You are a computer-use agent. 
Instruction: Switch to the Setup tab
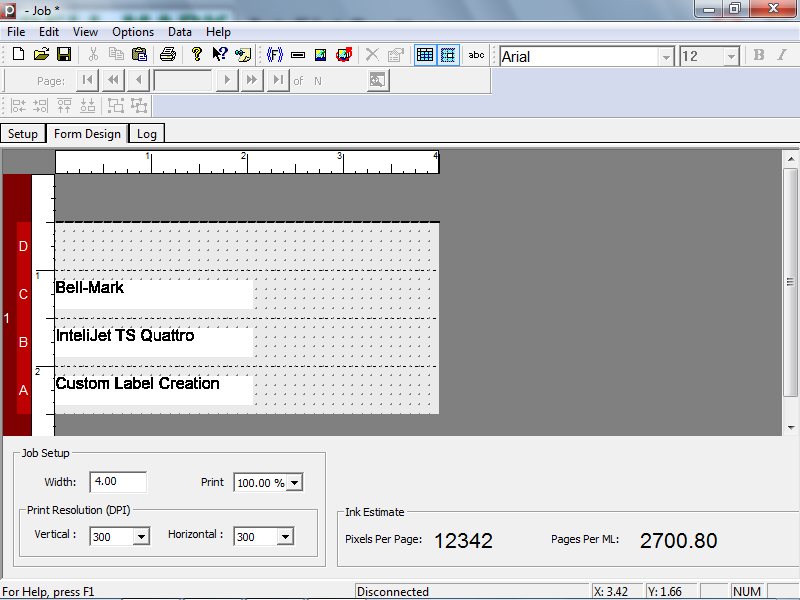[22, 134]
